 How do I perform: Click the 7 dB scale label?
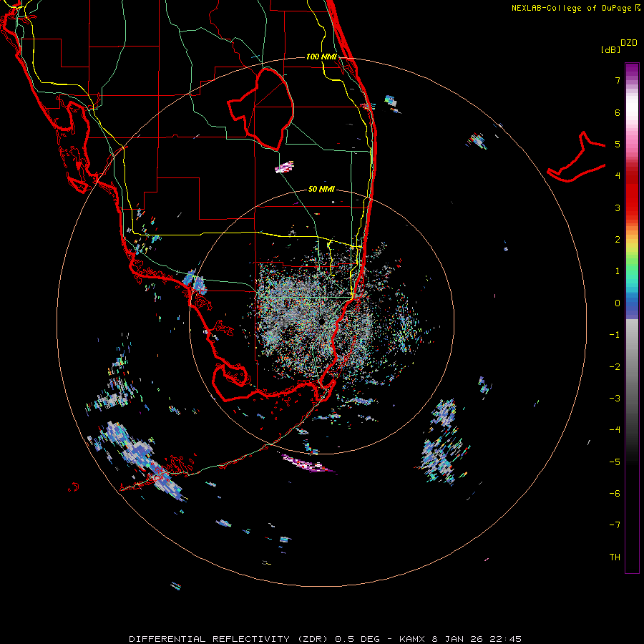pos(618,80)
